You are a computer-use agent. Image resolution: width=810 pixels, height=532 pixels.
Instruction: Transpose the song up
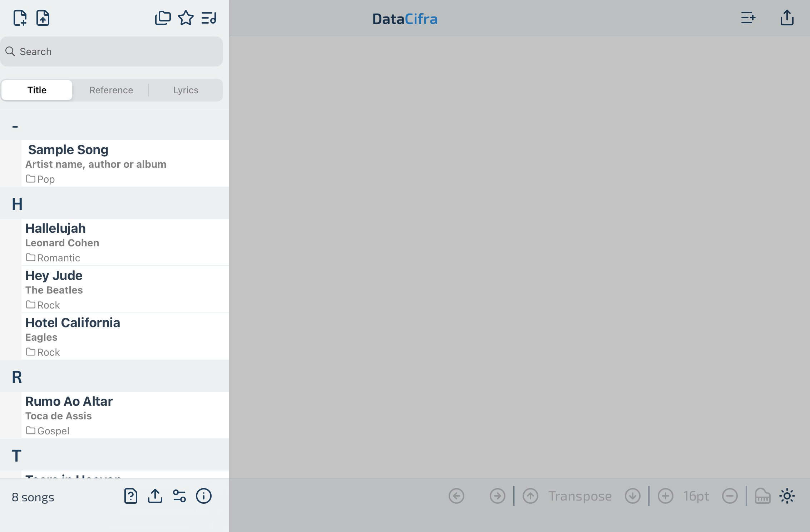(530, 496)
